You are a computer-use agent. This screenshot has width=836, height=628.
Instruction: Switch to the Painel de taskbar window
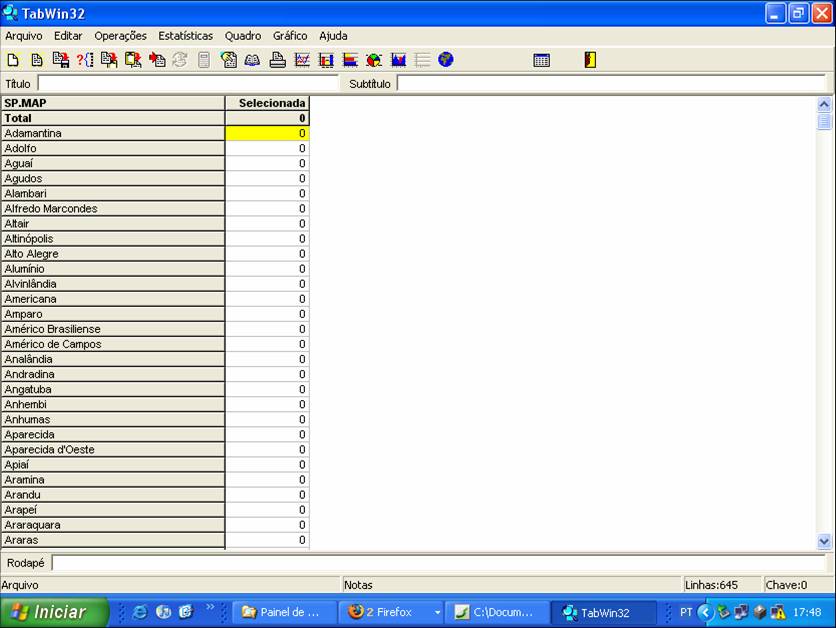pyautogui.click(x=285, y=612)
